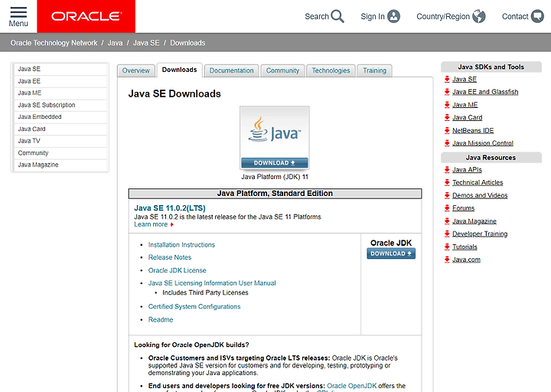Click red arrow icon beside Tutorials
This screenshot has height=392, width=551.
pyautogui.click(x=447, y=247)
